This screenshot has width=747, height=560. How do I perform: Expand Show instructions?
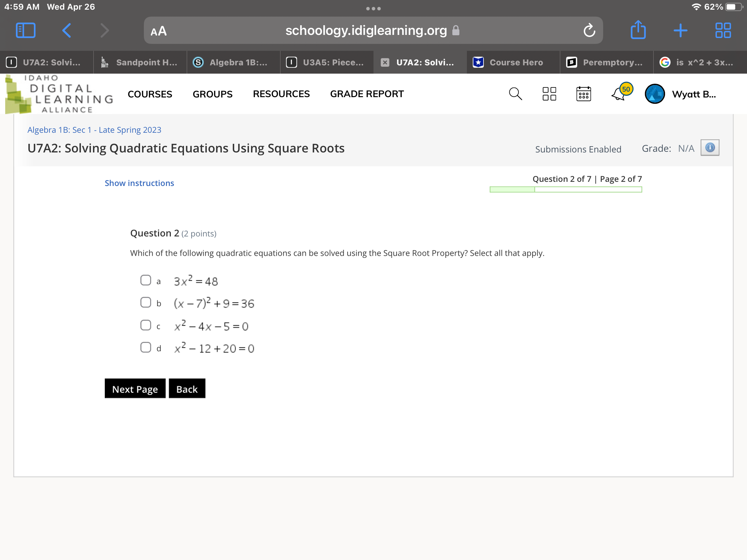[x=139, y=183]
